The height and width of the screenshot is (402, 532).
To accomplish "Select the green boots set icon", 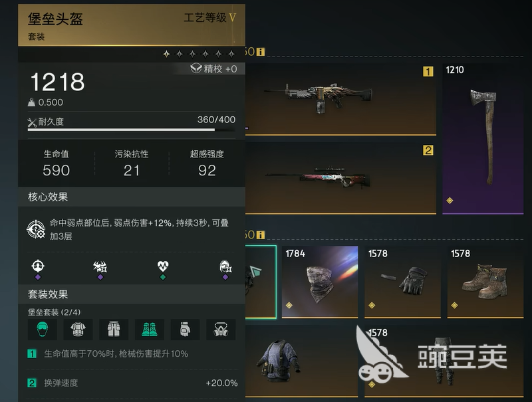I will point(149,329).
